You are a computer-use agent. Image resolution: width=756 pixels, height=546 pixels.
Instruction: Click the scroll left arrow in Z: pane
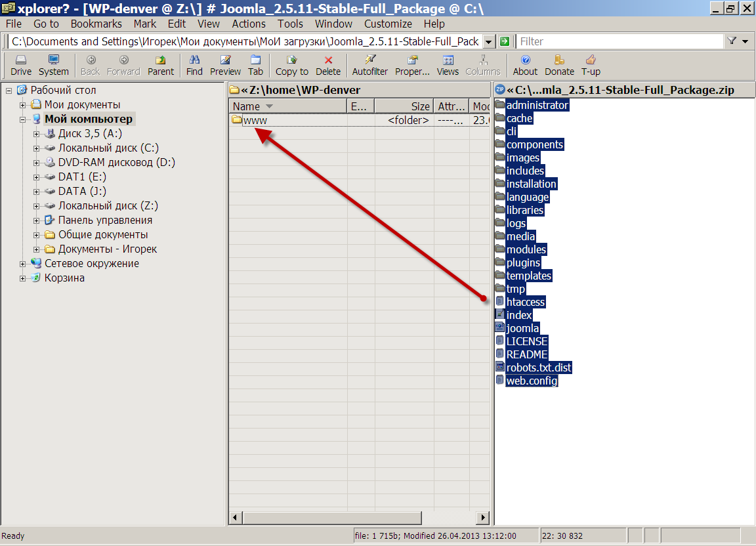click(x=236, y=518)
